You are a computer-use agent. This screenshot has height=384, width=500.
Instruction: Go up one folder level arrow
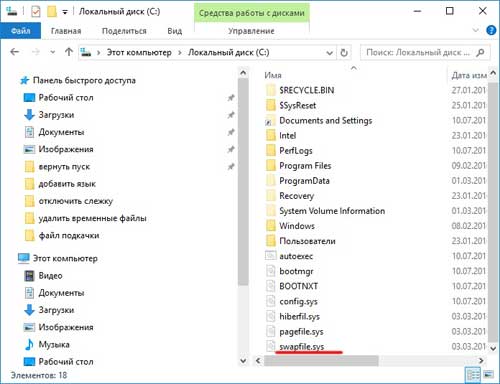coord(69,52)
